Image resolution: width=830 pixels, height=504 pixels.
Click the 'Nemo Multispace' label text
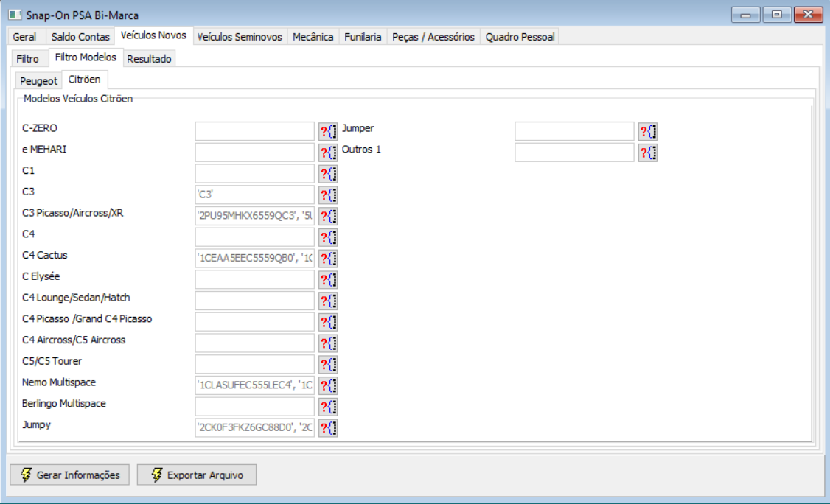tap(59, 382)
